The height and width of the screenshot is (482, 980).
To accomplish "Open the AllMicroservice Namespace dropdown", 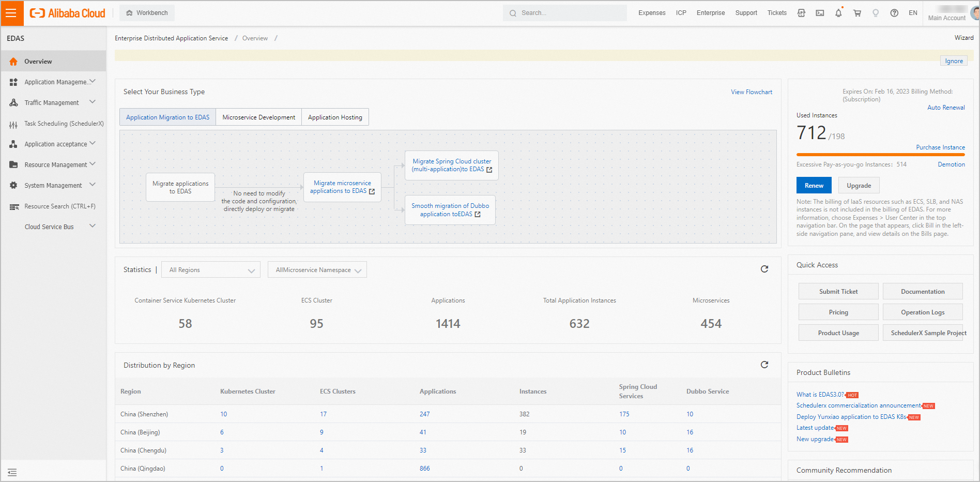I will [x=317, y=270].
